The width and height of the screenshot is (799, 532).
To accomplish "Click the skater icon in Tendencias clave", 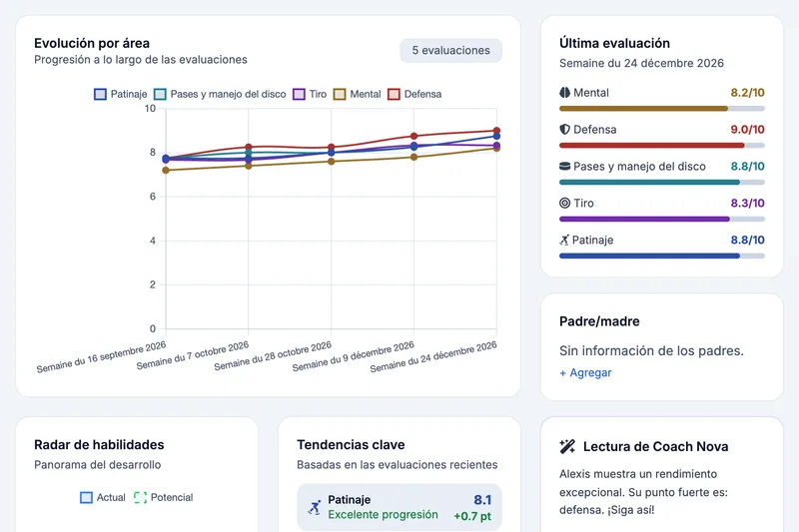I will click(x=315, y=507).
